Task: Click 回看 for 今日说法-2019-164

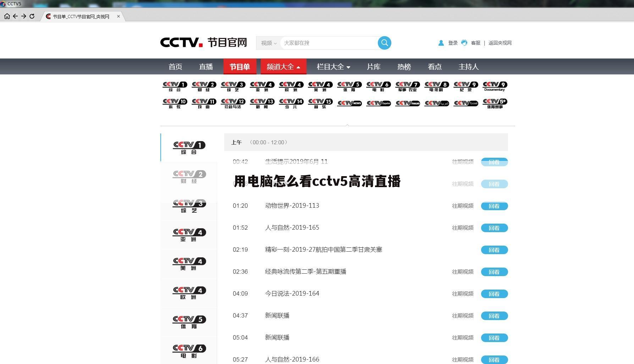Action: 494,294
